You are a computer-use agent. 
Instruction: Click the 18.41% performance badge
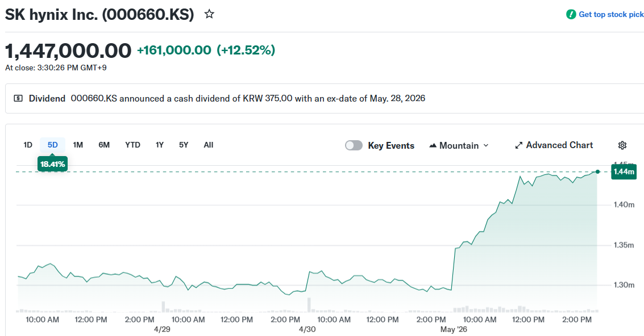point(52,164)
